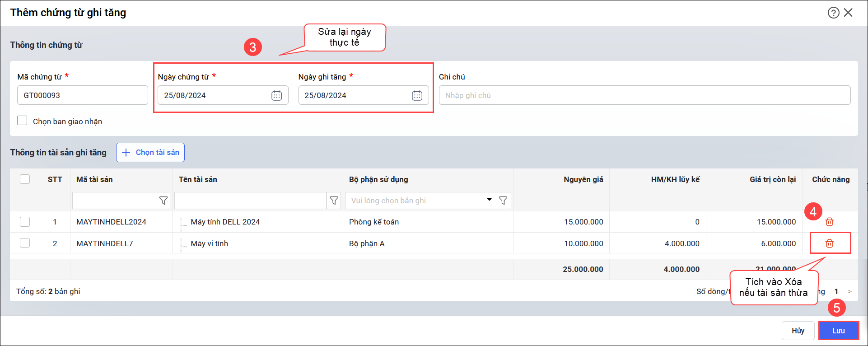Click the Tên tài sản filter icon
Viewport: 868px width, 346px height.
334,201
